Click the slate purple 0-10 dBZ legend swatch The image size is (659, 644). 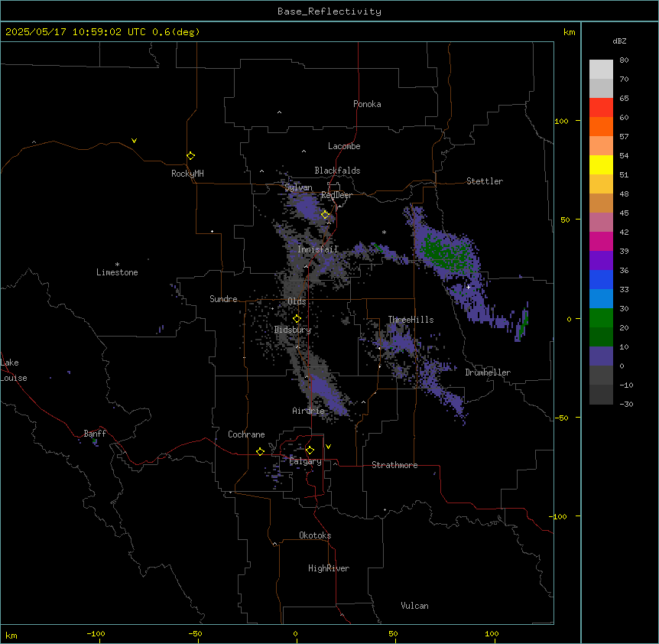coord(601,356)
